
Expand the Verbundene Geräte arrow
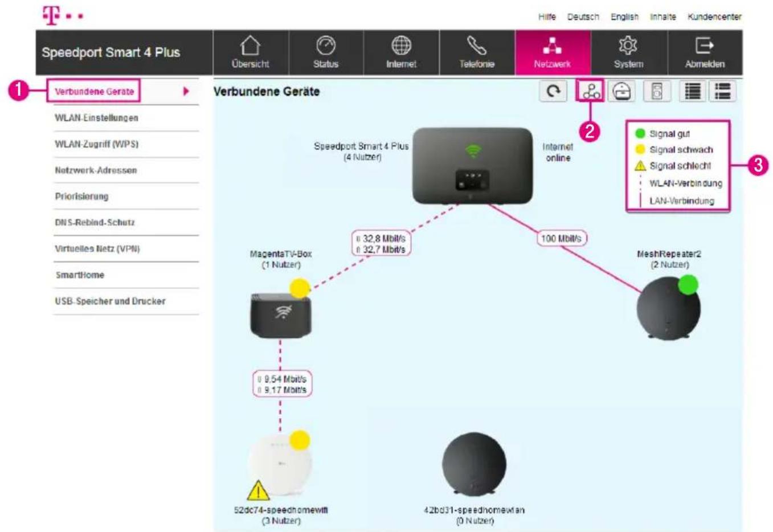[x=186, y=91]
